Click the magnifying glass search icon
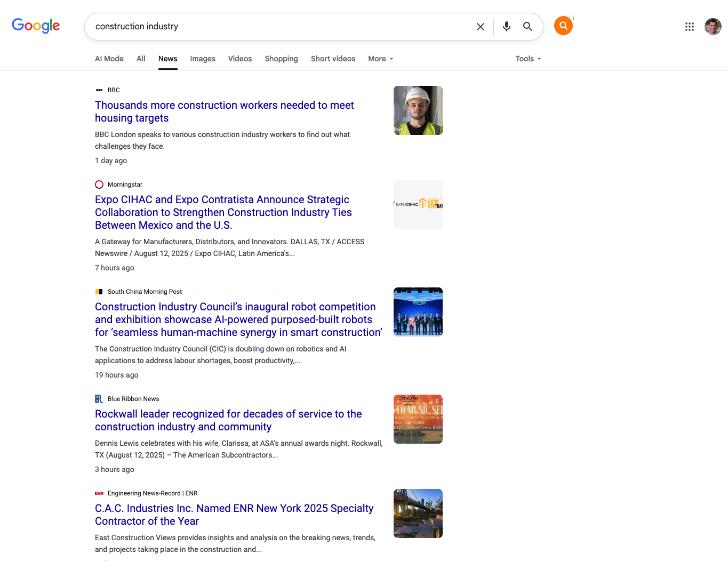 pyautogui.click(x=527, y=27)
